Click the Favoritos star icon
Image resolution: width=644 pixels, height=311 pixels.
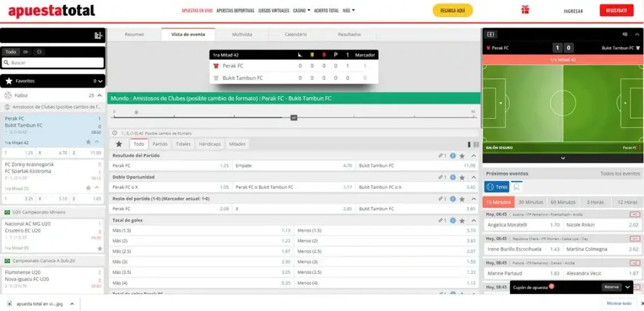pyautogui.click(x=9, y=81)
